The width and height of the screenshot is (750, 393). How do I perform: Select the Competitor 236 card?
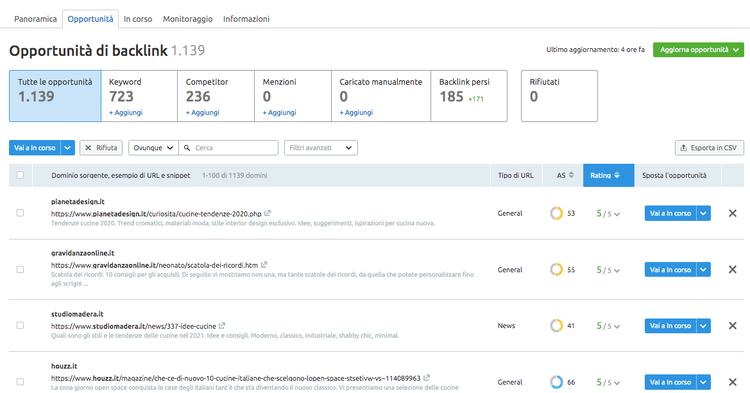(x=216, y=96)
